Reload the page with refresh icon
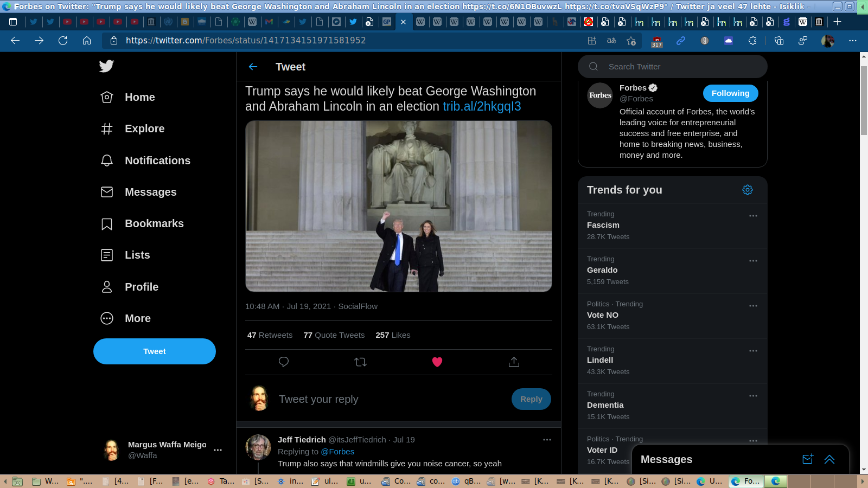 pos(63,41)
